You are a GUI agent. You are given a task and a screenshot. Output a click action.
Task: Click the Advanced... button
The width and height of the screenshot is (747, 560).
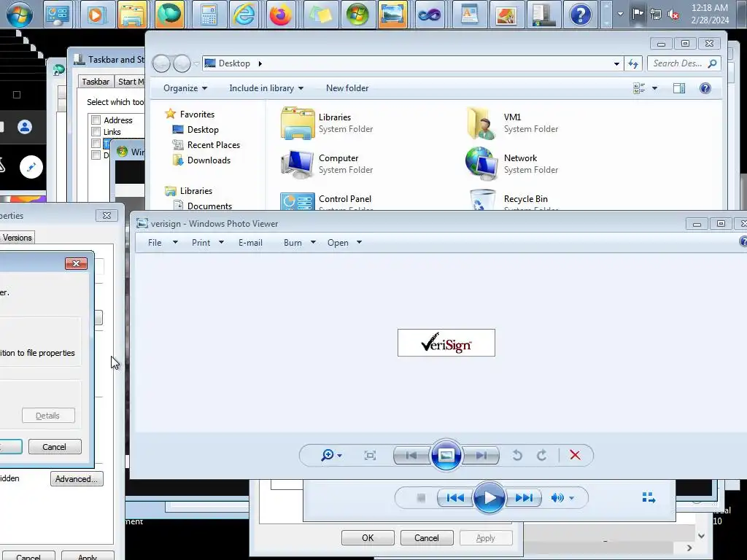[77, 478]
